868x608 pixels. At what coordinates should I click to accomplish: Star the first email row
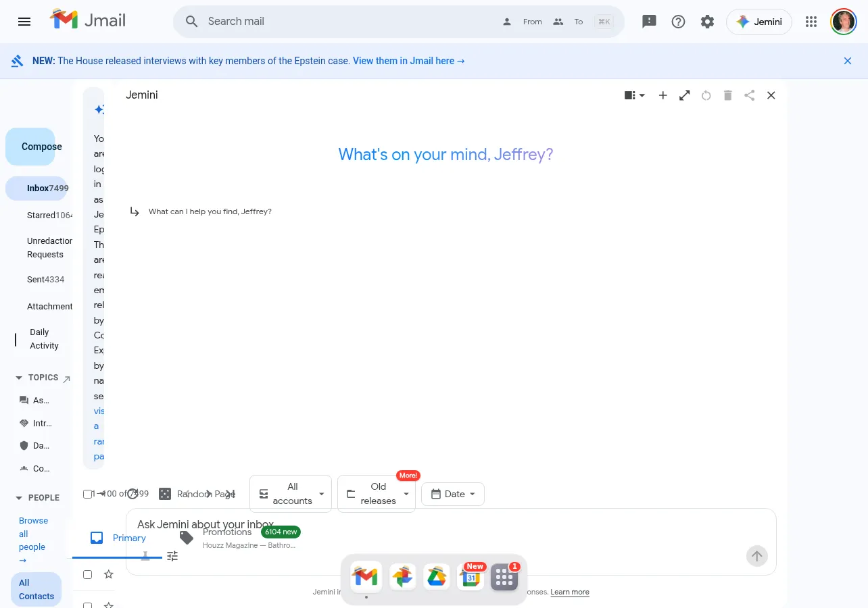[x=108, y=574]
